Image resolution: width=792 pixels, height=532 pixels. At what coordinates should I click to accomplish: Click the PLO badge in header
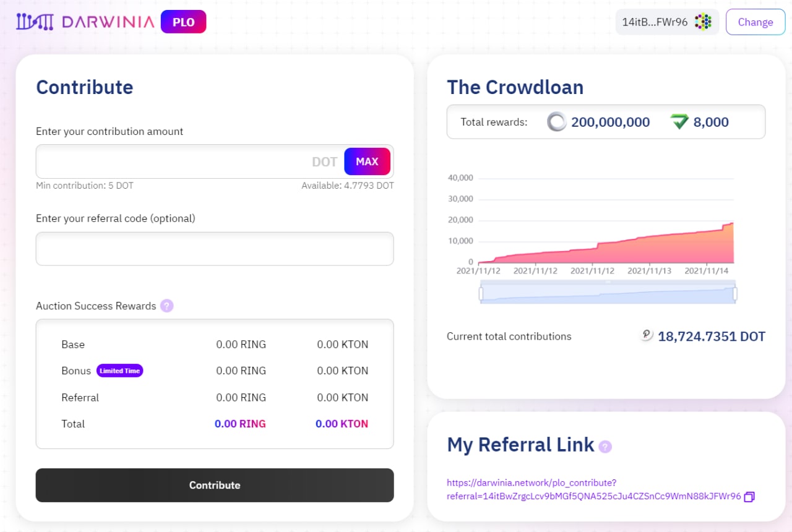coord(183,22)
